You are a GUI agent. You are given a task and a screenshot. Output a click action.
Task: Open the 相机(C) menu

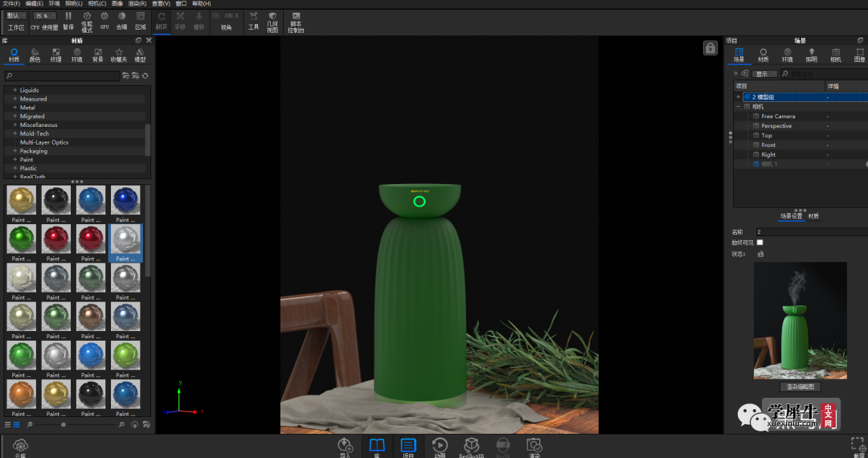tap(97, 3)
